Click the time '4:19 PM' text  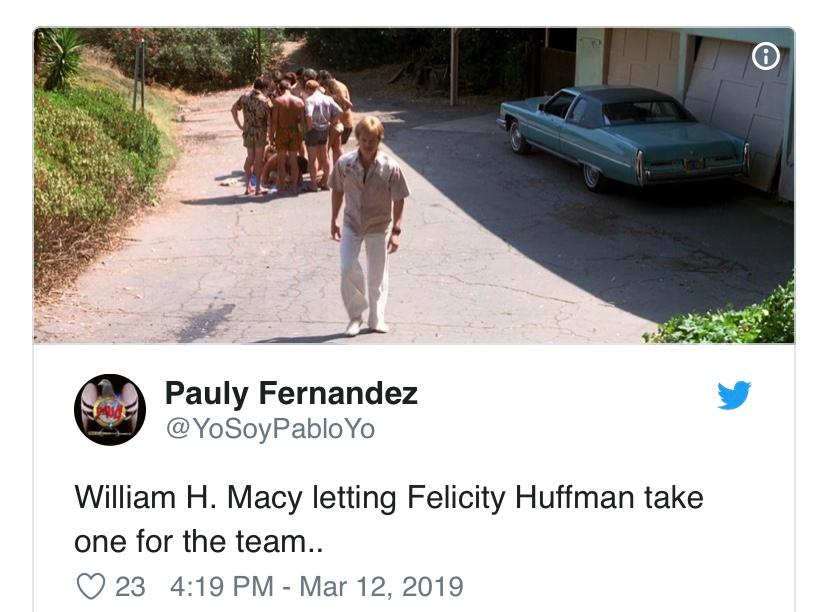pyautogui.click(x=222, y=587)
